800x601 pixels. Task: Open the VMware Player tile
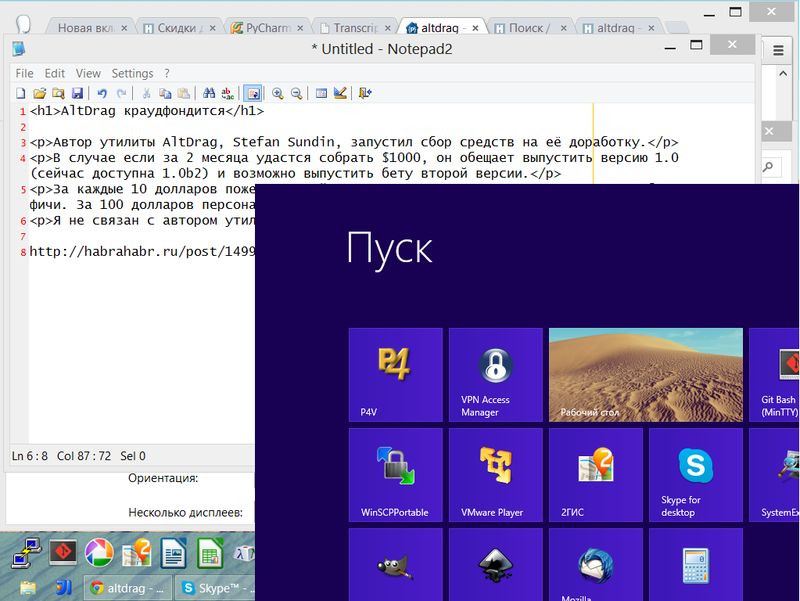(495, 474)
